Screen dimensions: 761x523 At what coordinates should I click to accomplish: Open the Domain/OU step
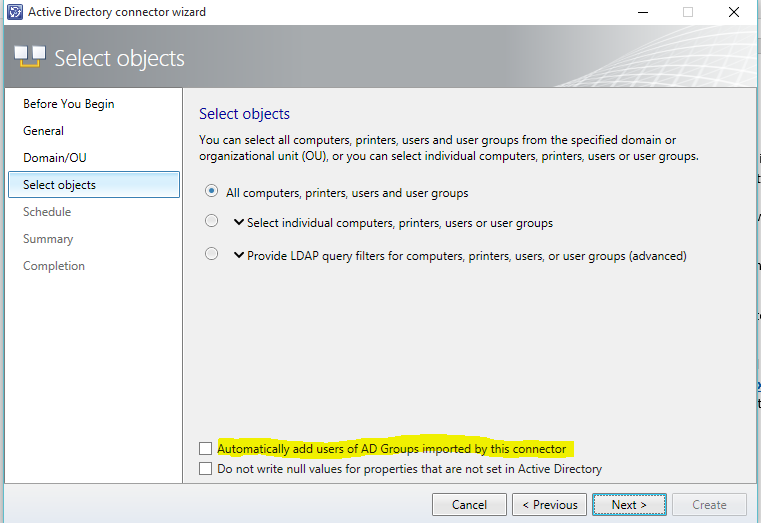54,158
